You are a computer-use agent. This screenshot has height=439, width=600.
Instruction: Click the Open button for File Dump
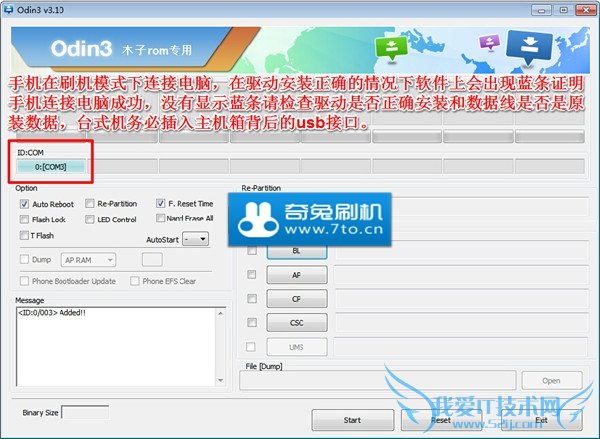pos(552,380)
